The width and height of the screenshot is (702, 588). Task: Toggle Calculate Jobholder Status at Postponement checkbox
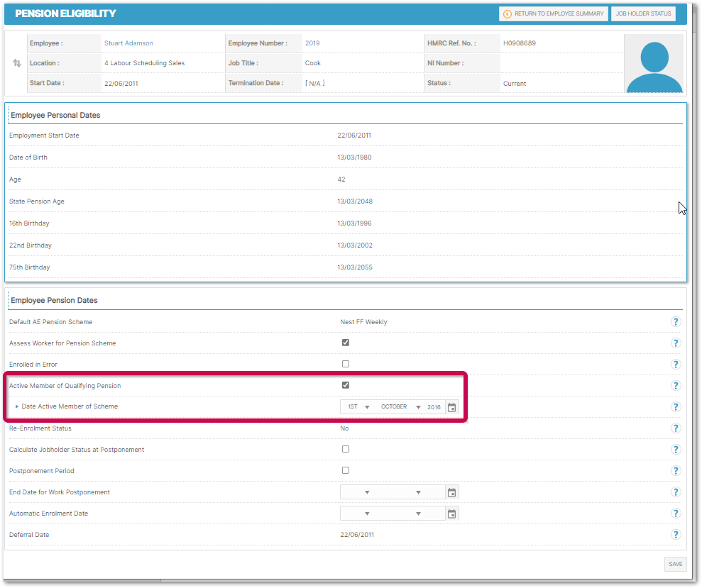346,449
